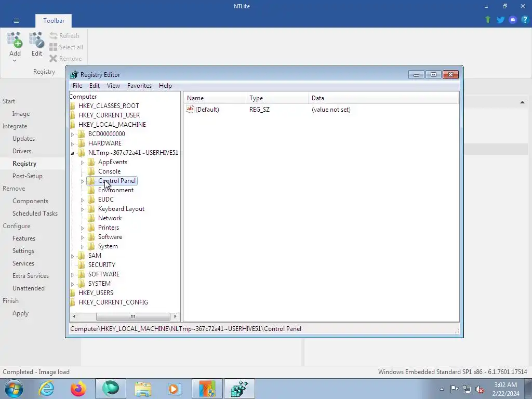Click the Windows Start orb
532x399 pixels.
(14, 389)
